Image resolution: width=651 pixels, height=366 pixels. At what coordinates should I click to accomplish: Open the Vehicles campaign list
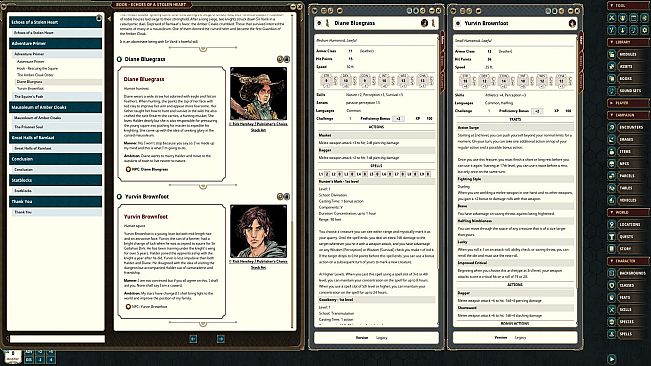(x=627, y=200)
